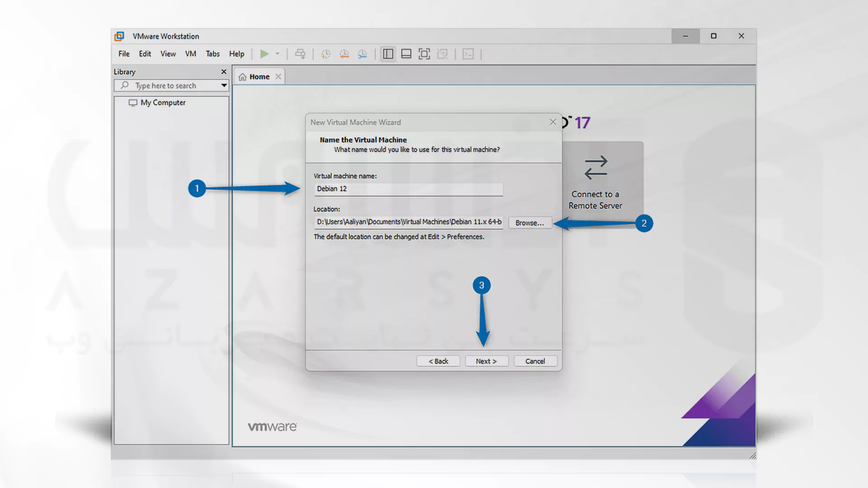Minimize the VMware Workstation window
The width and height of the screenshot is (868, 488).
click(685, 36)
